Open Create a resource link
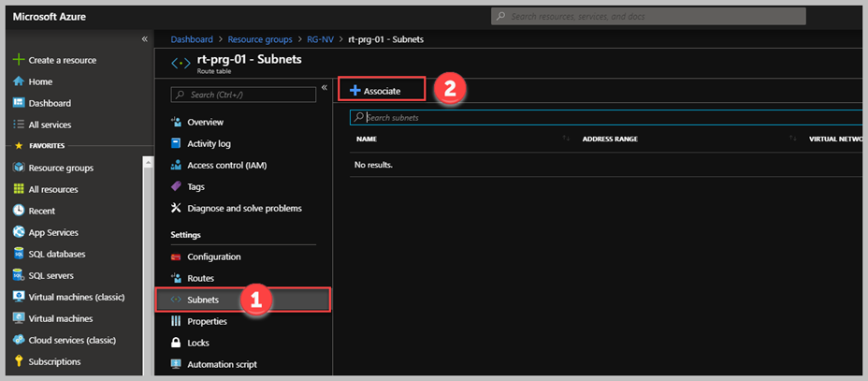The width and height of the screenshot is (868, 381). coord(63,60)
